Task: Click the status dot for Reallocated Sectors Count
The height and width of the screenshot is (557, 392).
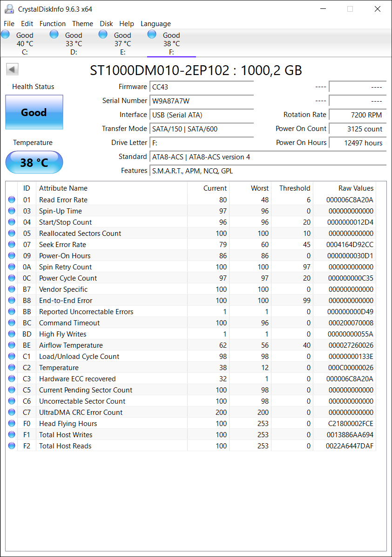Action: (11, 233)
